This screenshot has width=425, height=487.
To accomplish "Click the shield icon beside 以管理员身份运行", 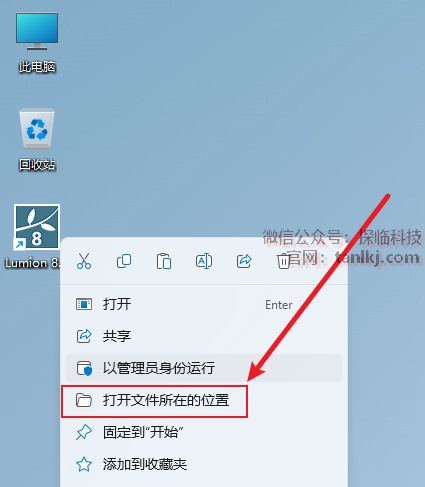I will 84,368.
